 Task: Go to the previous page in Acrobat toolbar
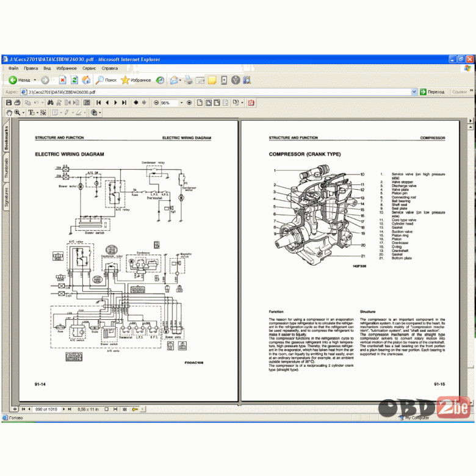coord(107,103)
